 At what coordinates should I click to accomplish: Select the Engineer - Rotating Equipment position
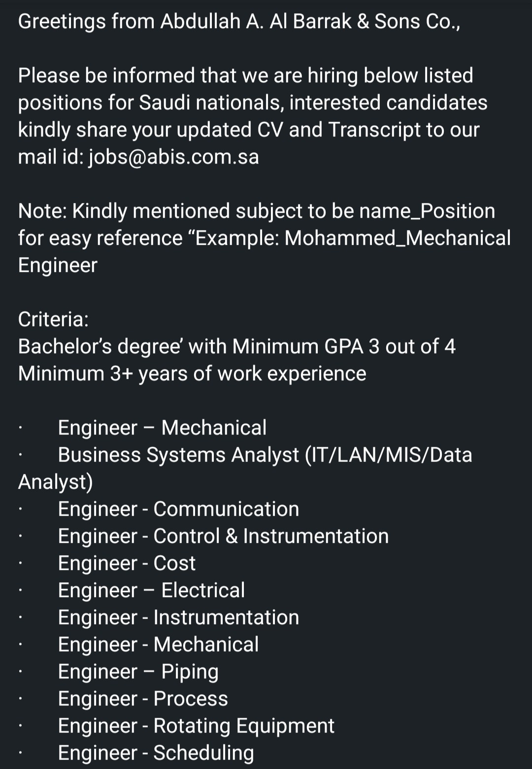[x=196, y=726]
